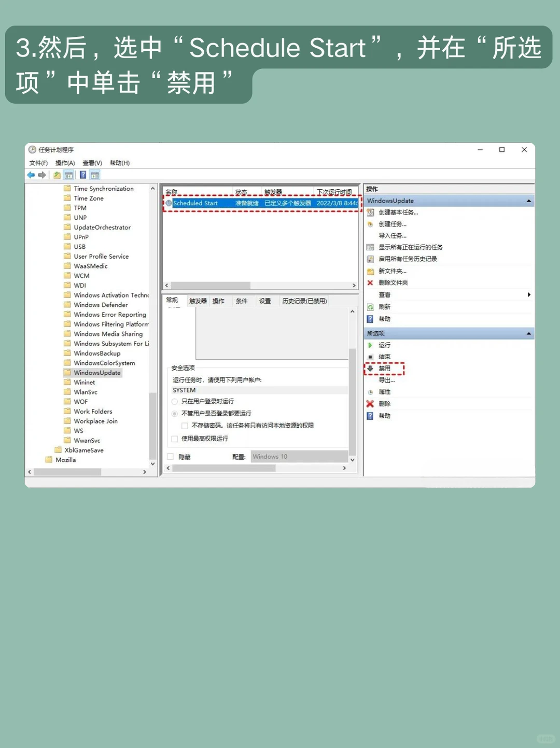Click scroll-down arrow in details pane
This screenshot has height=748, width=560.
click(x=353, y=460)
